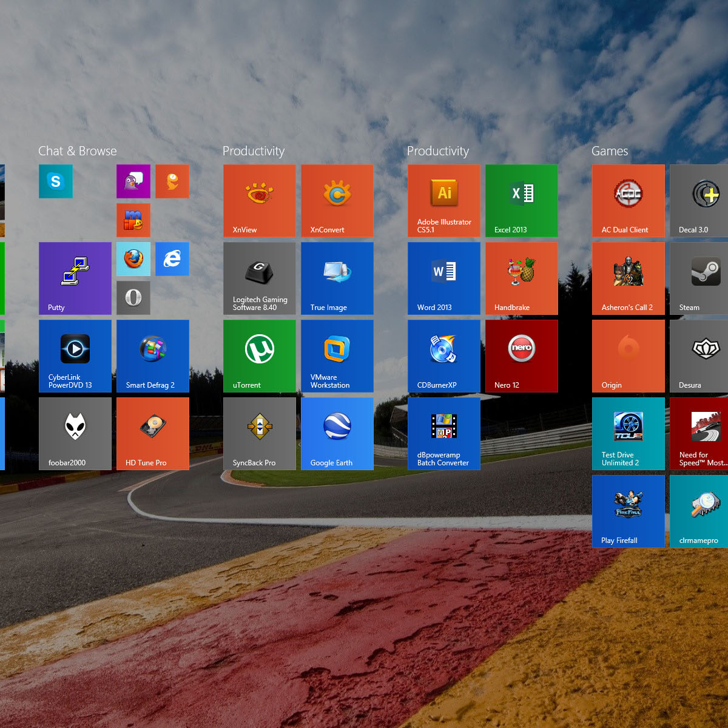Launch Excel 2013
The height and width of the screenshot is (728, 728).
pyautogui.click(x=522, y=201)
